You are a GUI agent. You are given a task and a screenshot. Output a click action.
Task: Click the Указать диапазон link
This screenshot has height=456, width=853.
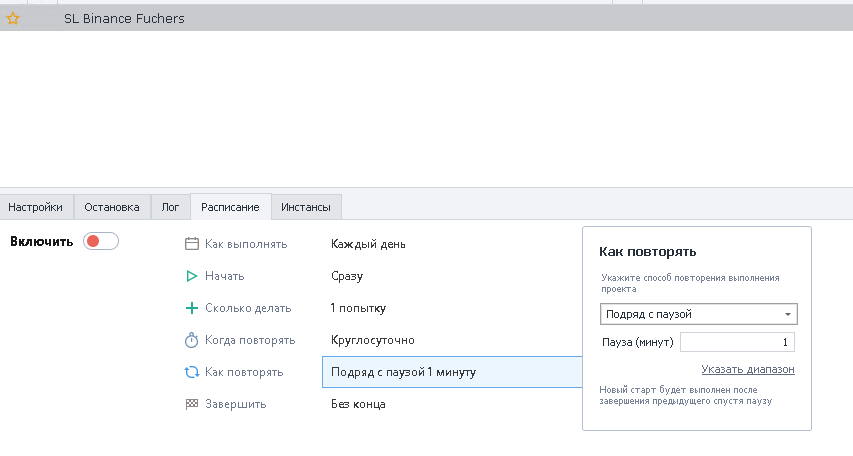pos(748,369)
